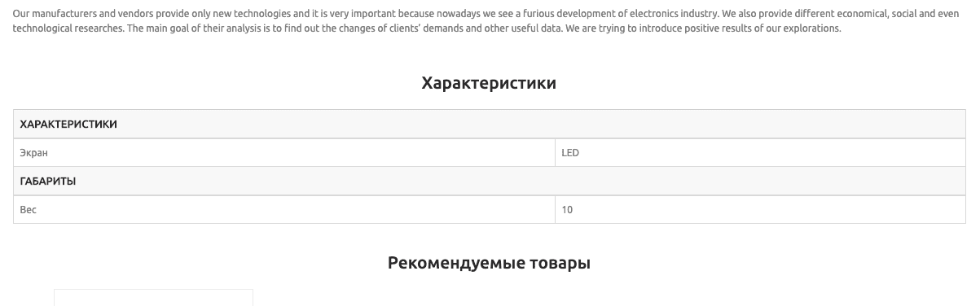Click the Характеристики section heading
Image resolution: width=980 pixels, height=306 pixels.
(x=489, y=83)
